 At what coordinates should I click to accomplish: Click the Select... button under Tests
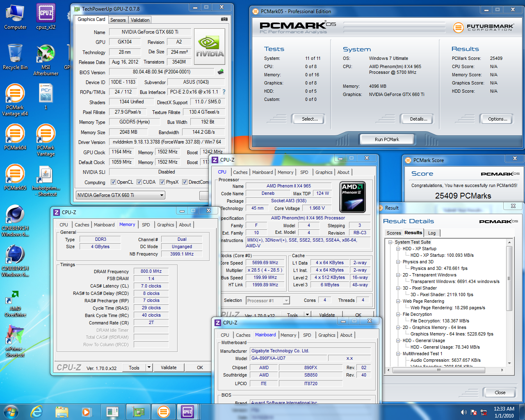coord(310,119)
